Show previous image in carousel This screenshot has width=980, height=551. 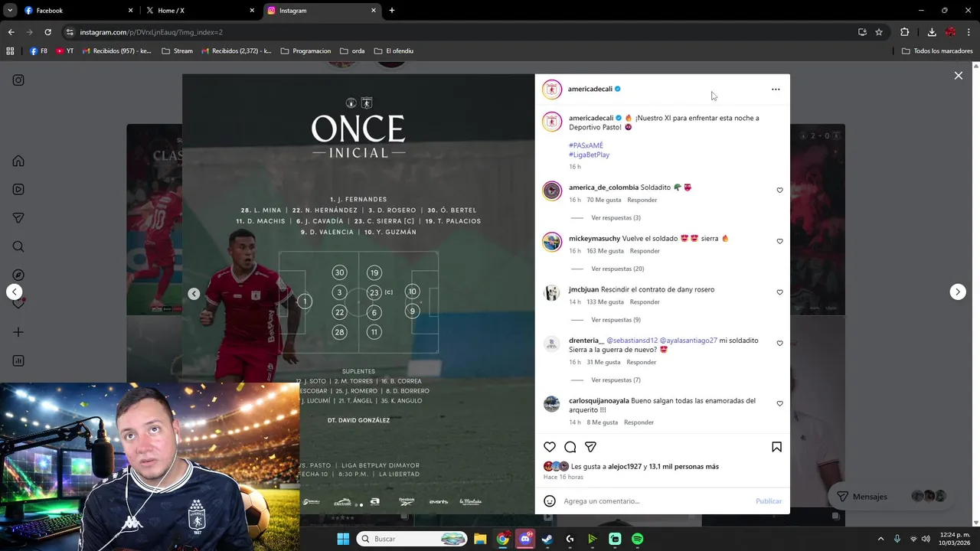(194, 294)
